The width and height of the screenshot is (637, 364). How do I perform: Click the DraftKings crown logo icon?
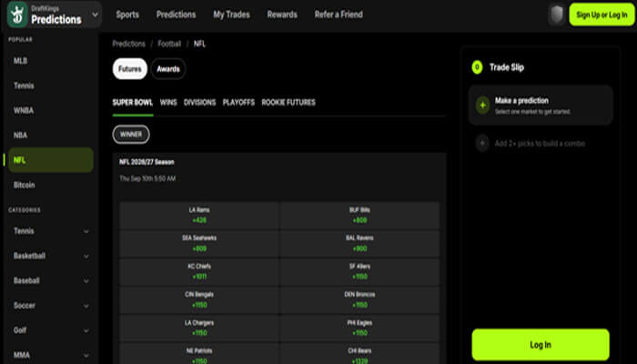pos(17,15)
